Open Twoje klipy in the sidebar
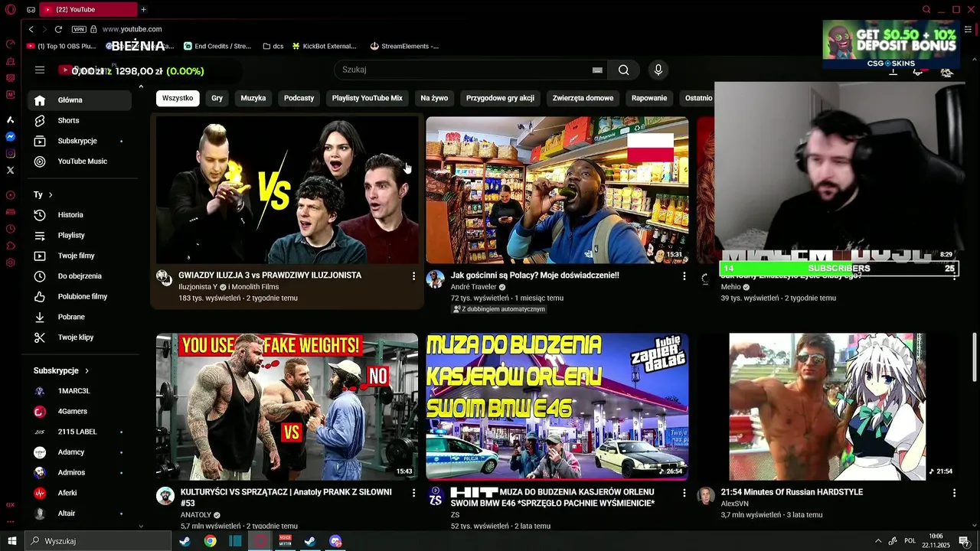This screenshot has width=980, height=551. 80,337
